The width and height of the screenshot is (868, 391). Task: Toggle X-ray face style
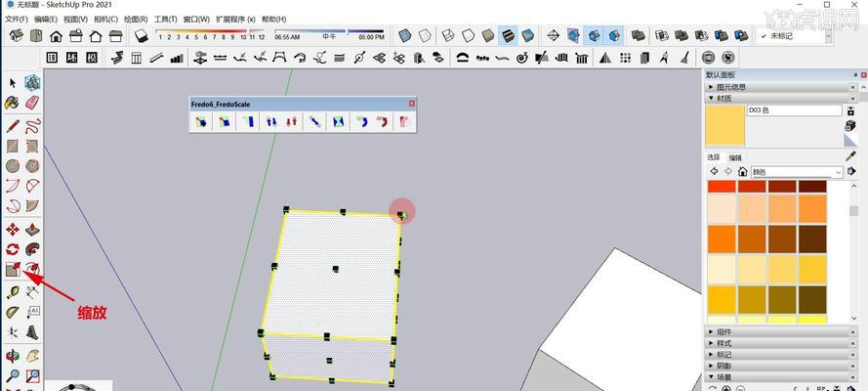(x=404, y=36)
